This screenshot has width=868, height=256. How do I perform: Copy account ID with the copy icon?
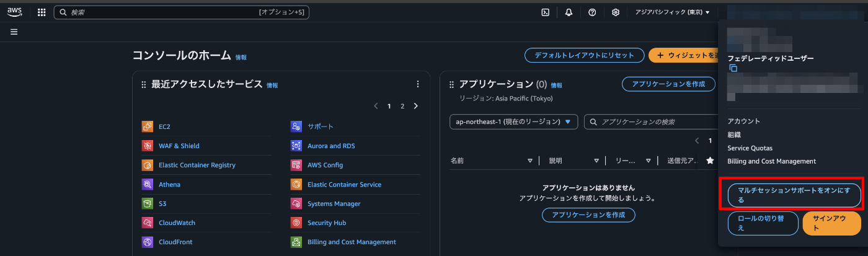click(733, 68)
